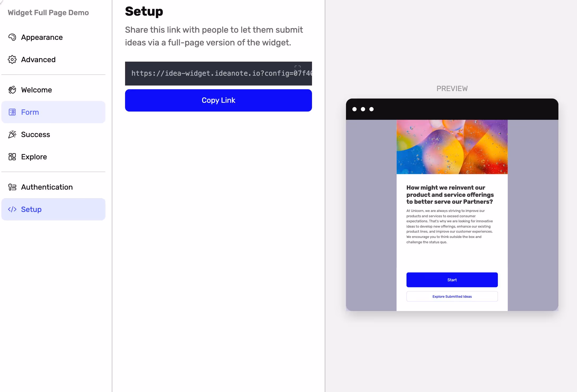Click the Form list icon
Image resolution: width=577 pixels, height=392 pixels.
coord(12,112)
